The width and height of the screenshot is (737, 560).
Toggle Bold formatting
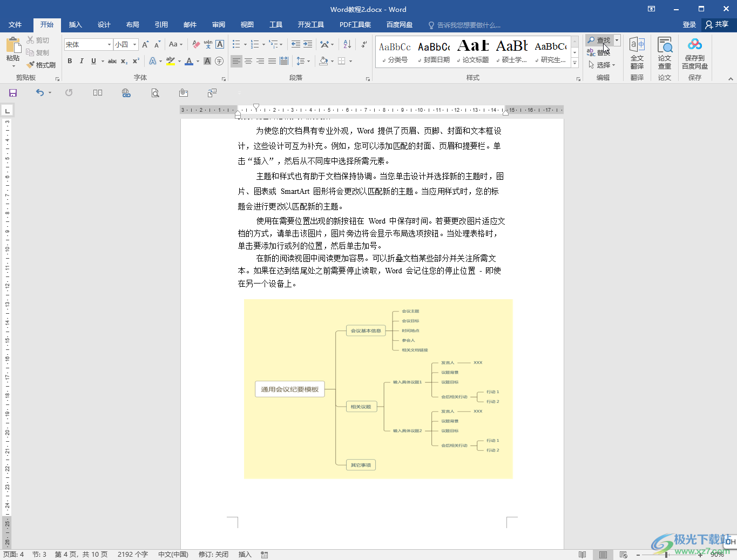point(70,61)
